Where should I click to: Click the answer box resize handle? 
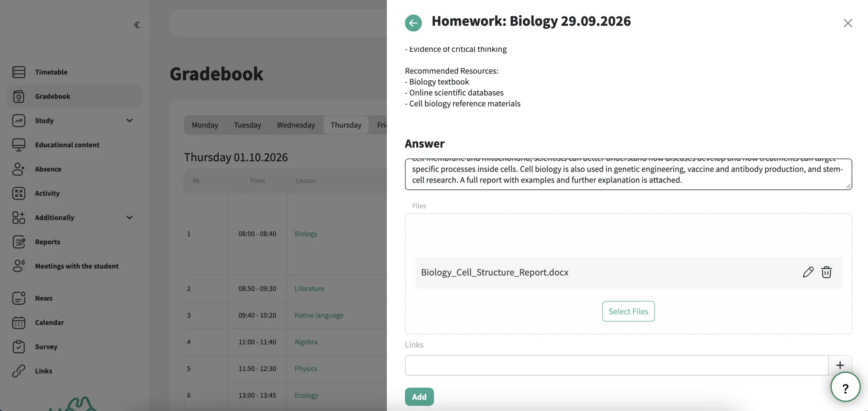848,186
